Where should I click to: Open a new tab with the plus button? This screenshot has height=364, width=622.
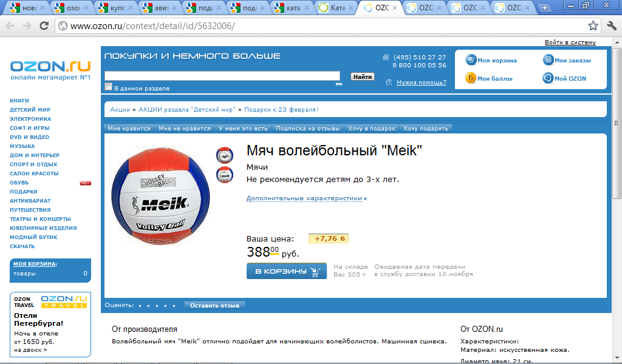pyautogui.click(x=545, y=8)
